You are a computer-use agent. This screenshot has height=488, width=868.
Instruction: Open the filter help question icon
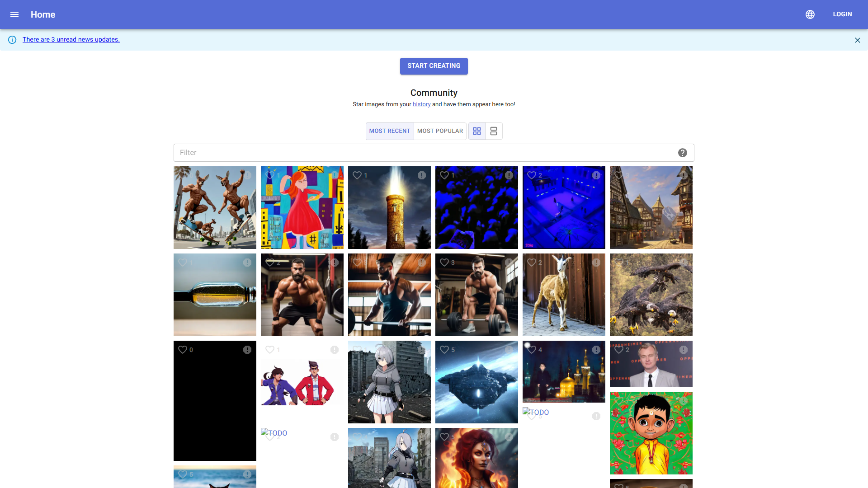point(683,153)
